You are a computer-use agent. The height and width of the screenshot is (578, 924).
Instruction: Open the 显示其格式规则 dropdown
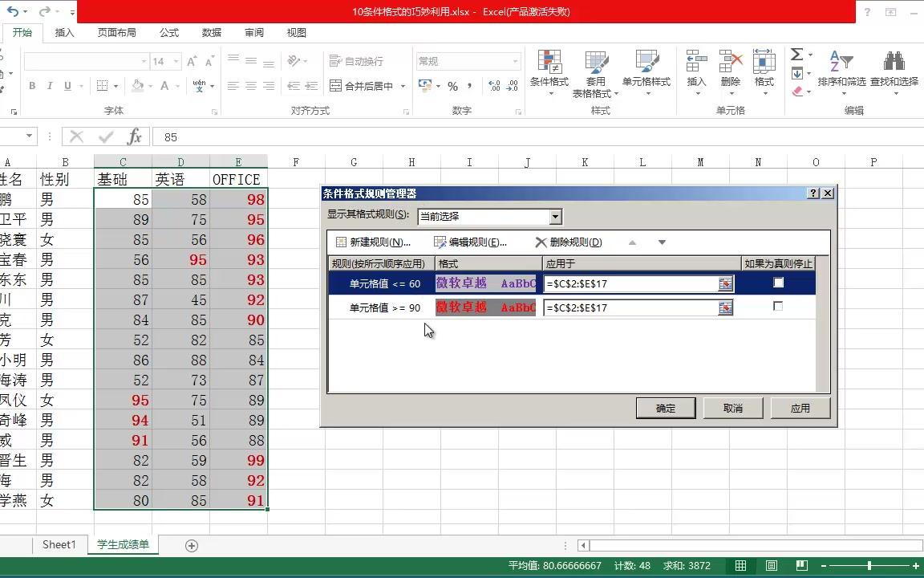555,216
